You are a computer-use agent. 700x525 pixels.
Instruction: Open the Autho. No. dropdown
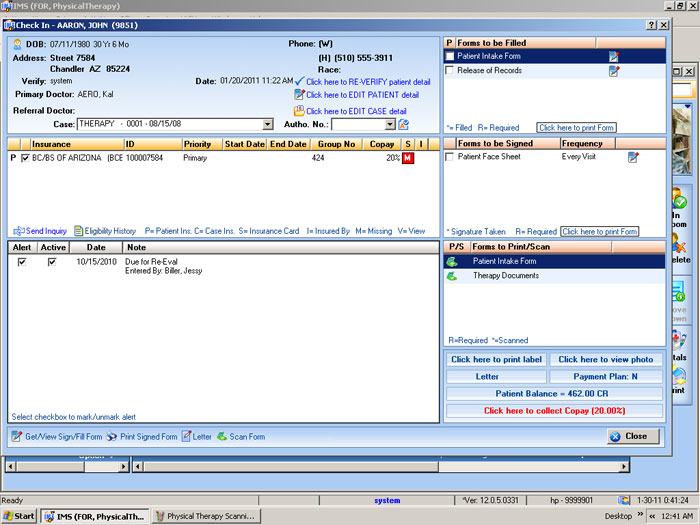tap(390, 124)
